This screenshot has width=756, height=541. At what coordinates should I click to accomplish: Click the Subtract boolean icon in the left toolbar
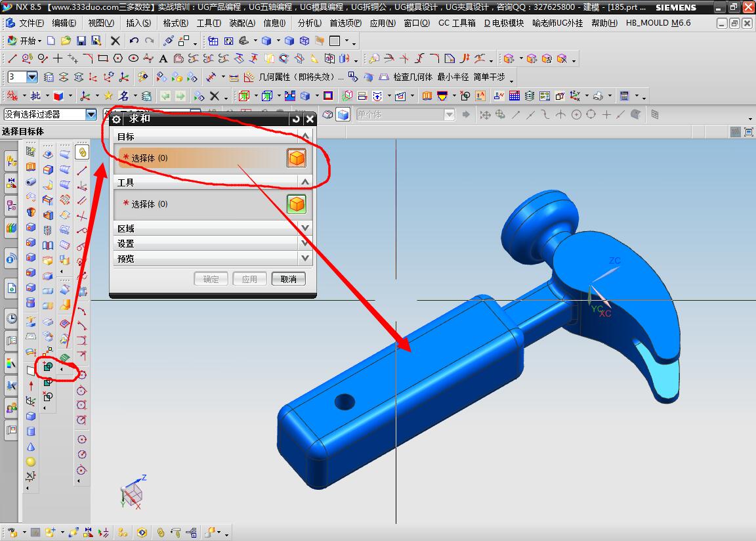point(48,382)
